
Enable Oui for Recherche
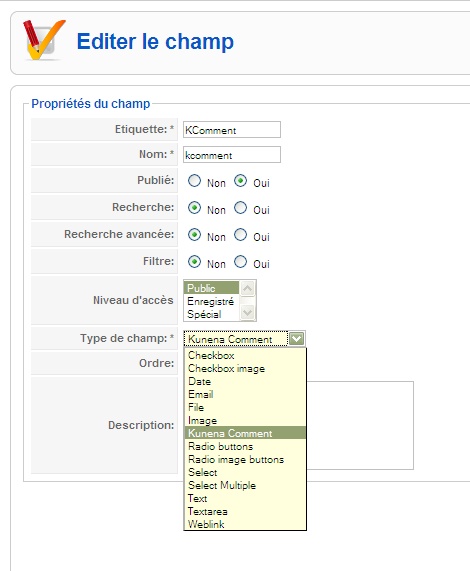tap(240, 208)
